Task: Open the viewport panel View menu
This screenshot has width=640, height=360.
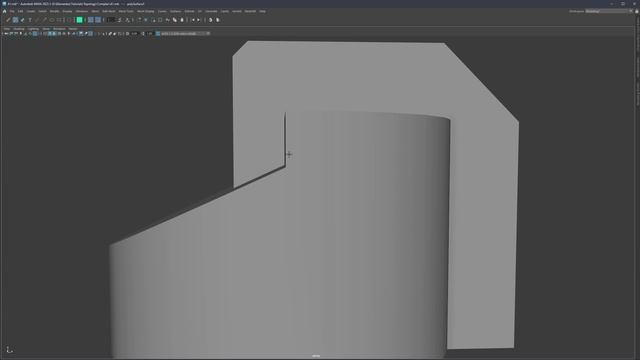Action: point(7,29)
